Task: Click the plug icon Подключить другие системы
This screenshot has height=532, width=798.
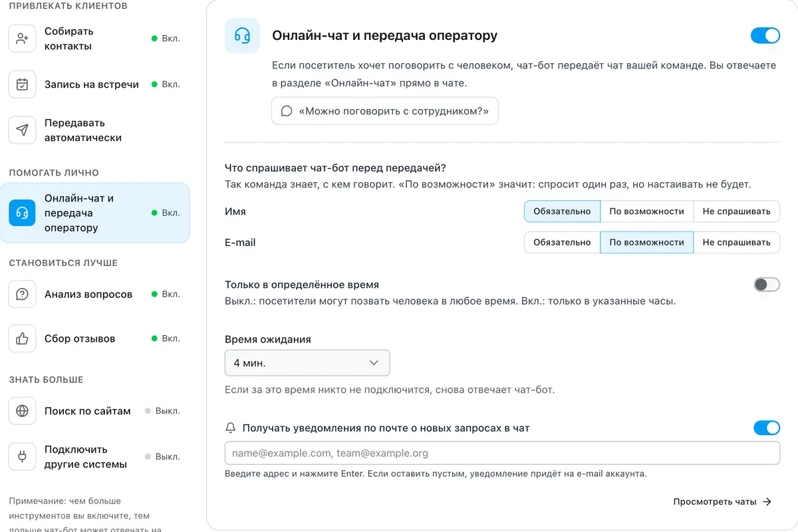Action: pyautogui.click(x=22, y=457)
